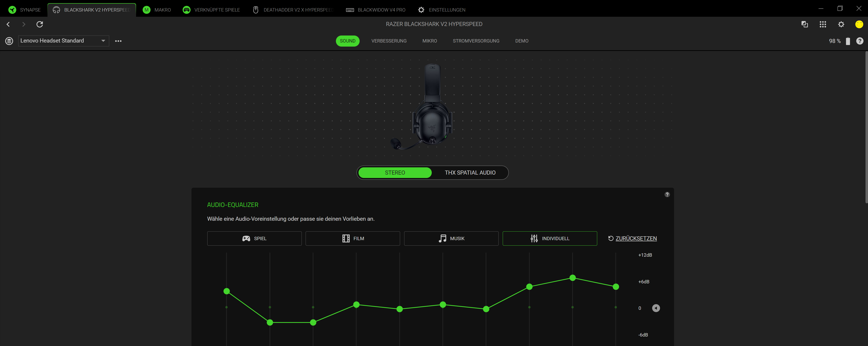
Task: Open settings gear in top right
Action: click(841, 24)
